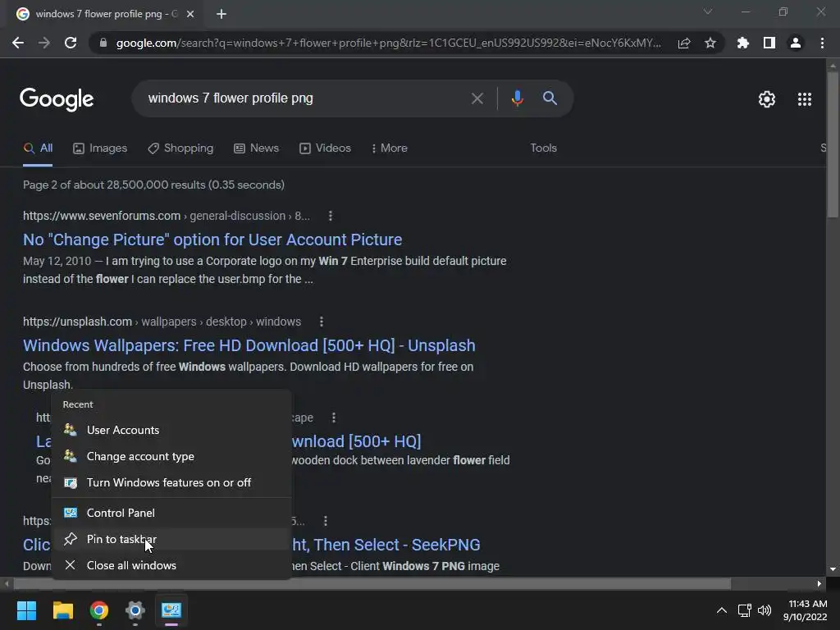Select the All results tab
840x630 pixels.
pos(38,148)
